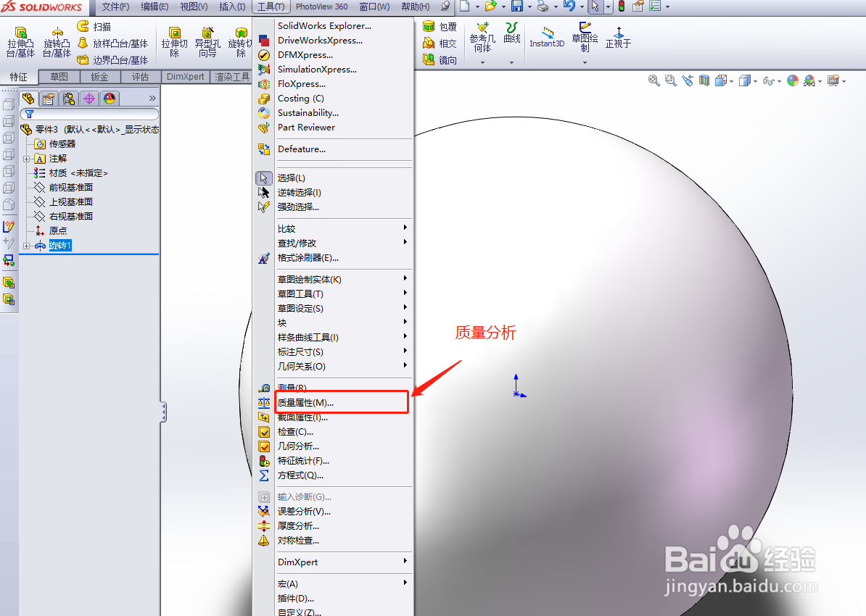Toggle the Instant3D tool
The image size is (866, 616).
547,38
